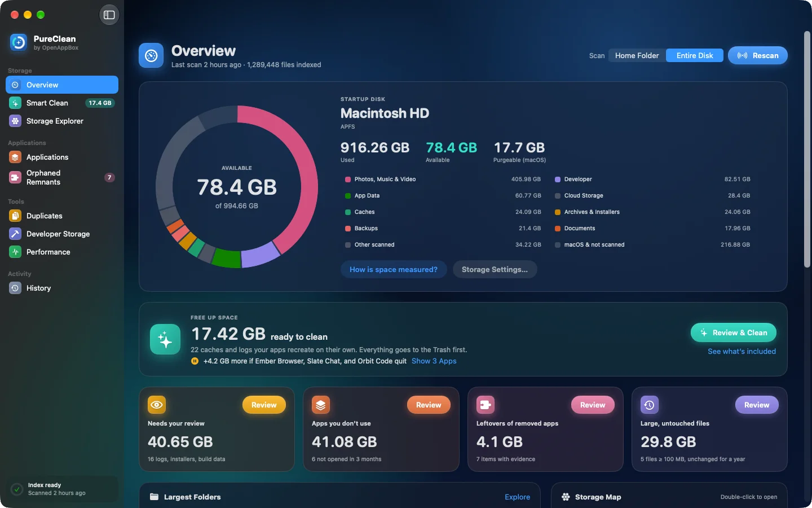Click the PureClean app logo
Image resolution: width=812 pixels, height=508 pixels.
19,42
